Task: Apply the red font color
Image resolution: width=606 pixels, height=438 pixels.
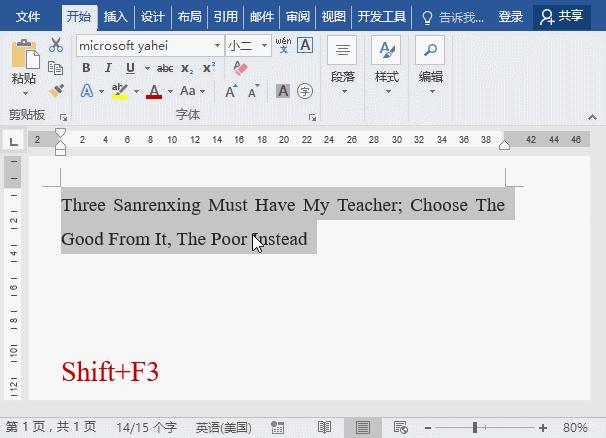Action: point(154,92)
